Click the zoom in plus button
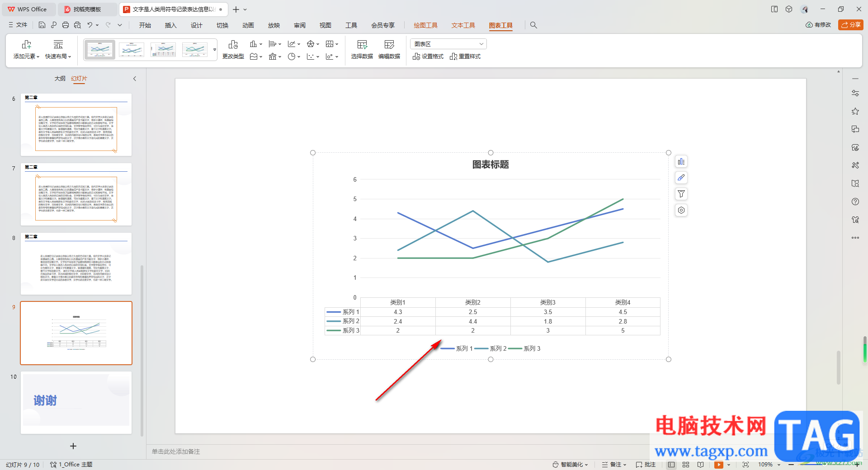868x470 pixels. click(857, 465)
